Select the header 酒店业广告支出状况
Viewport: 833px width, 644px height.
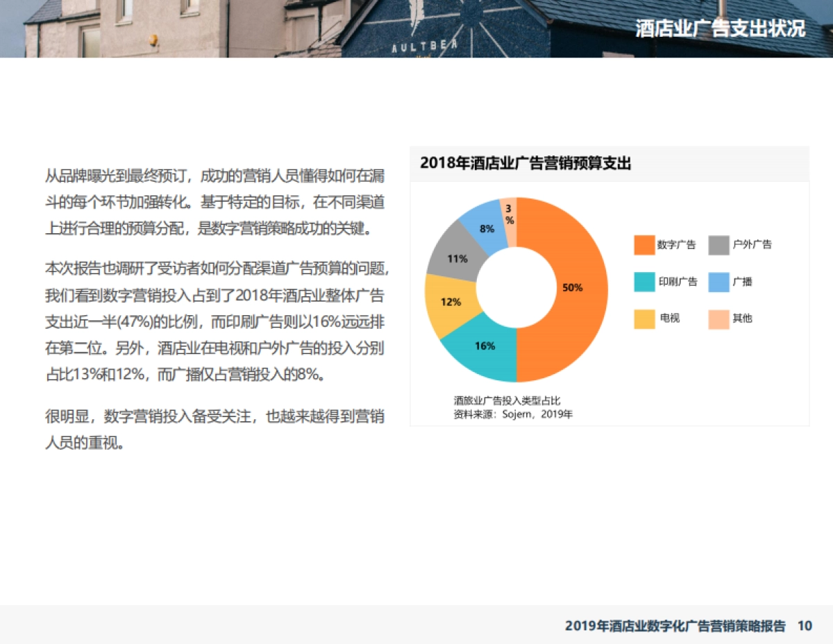click(721, 28)
